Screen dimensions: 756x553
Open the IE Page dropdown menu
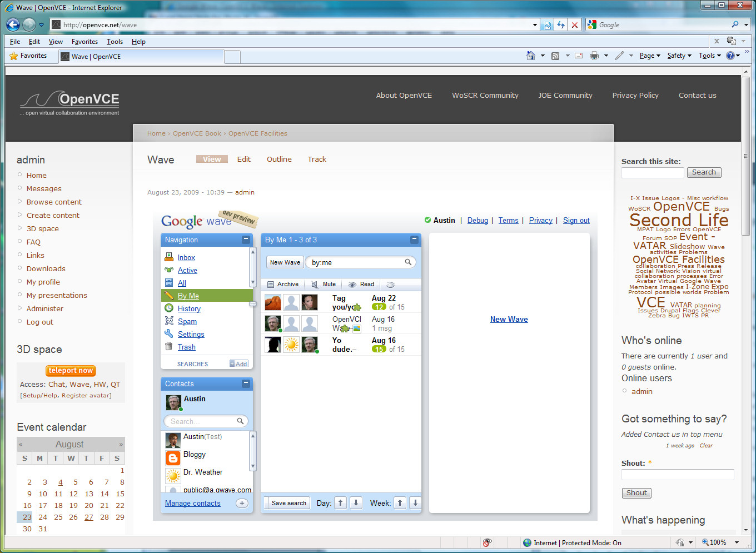650,56
